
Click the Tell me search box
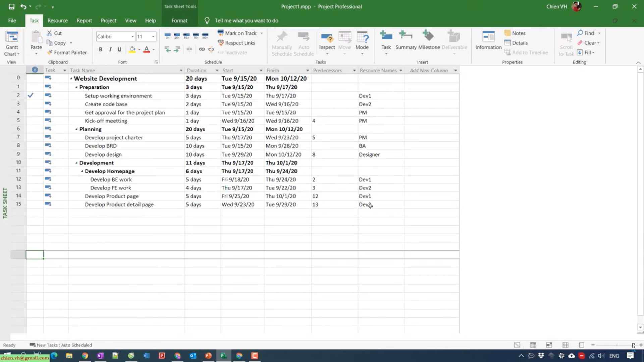[246, 20]
